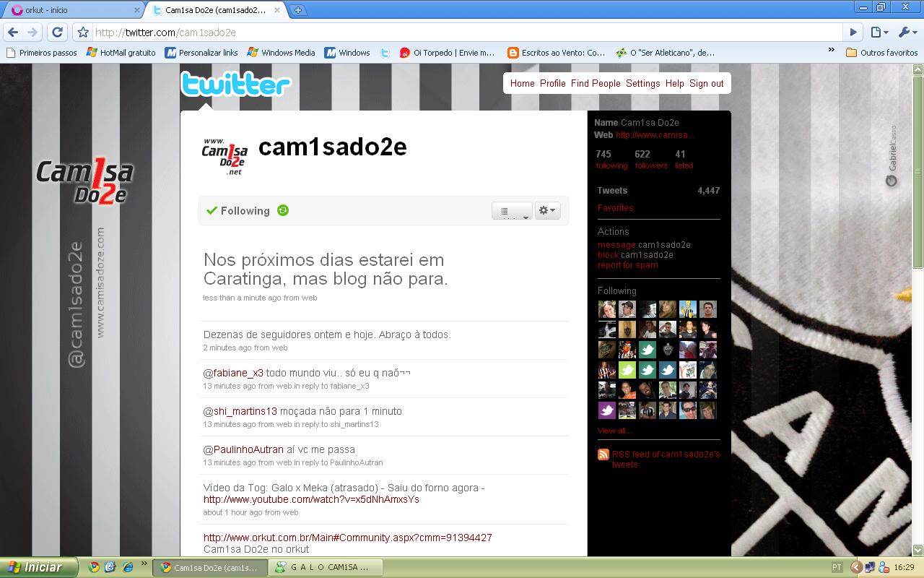Viewport: 924px width, 578px height.
Task: Open the gear actions dropdown
Action: 547,210
